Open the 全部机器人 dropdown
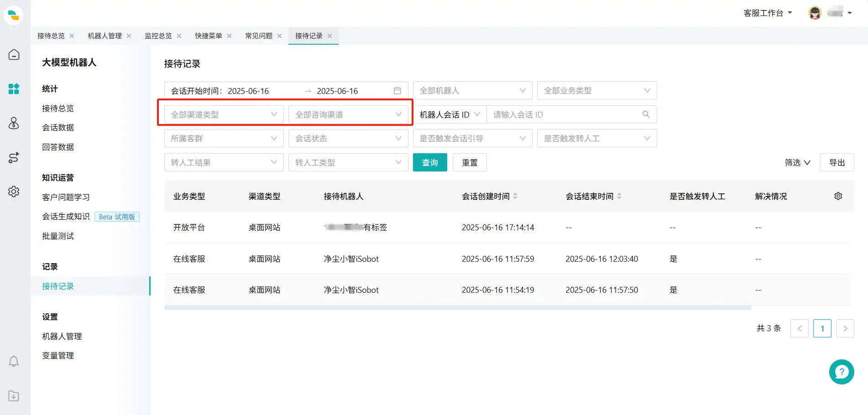Image resolution: width=868 pixels, height=415 pixels. coord(473,90)
